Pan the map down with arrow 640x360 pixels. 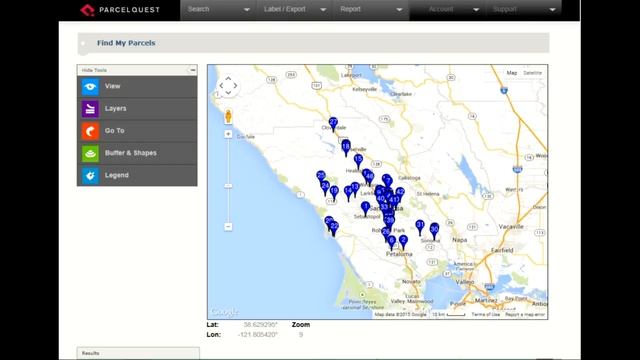tap(228, 93)
